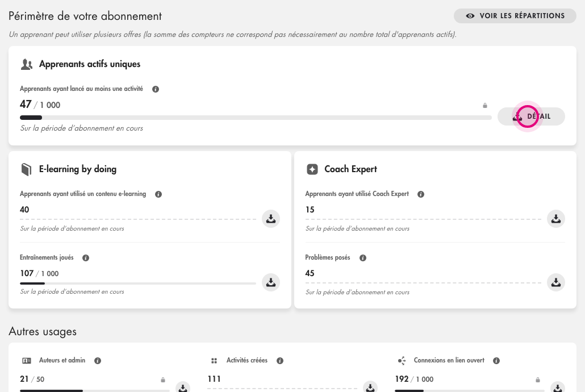The height and width of the screenshot is (392, 585).
Task: Click the "107 / 1 000" trainings count
Action: (x=39, y=273)
